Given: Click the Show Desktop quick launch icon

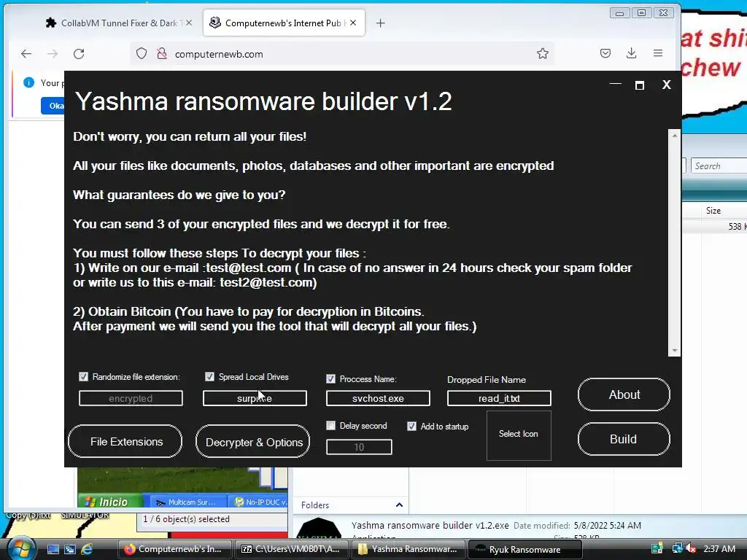Looking at the screenshot, I should click(x=53, y=549).
